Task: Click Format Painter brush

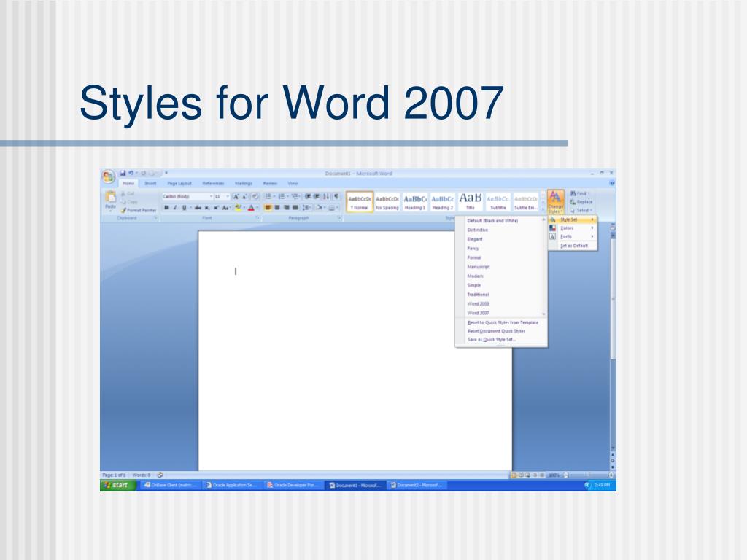Action: point(139,210)
